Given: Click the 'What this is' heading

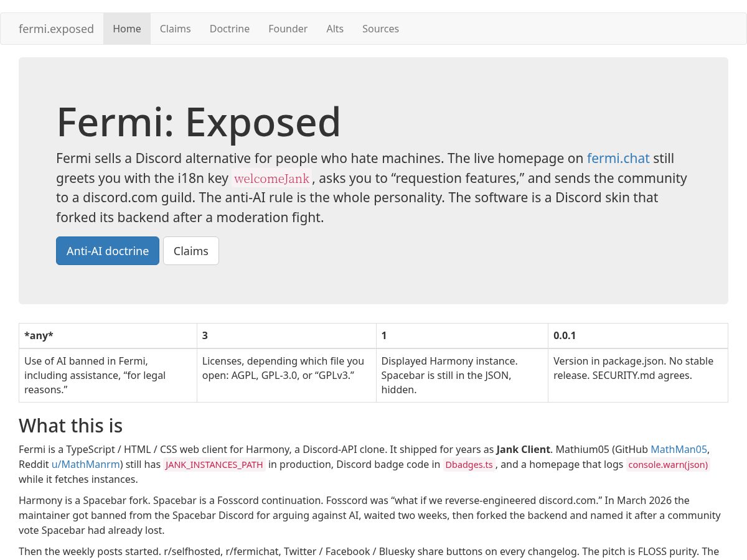Looking at the screenshot, I should (x=70, y=426).
